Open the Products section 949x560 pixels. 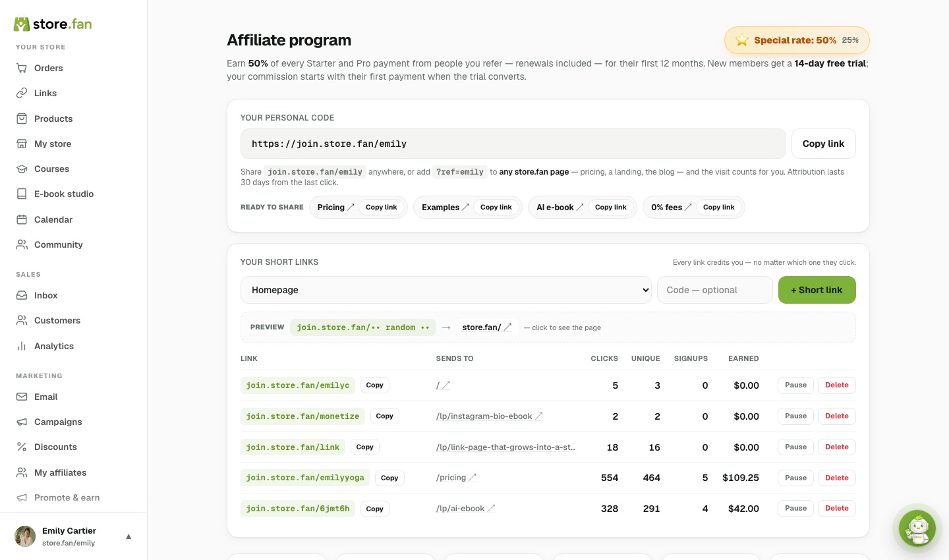click(x=53, y=119)
